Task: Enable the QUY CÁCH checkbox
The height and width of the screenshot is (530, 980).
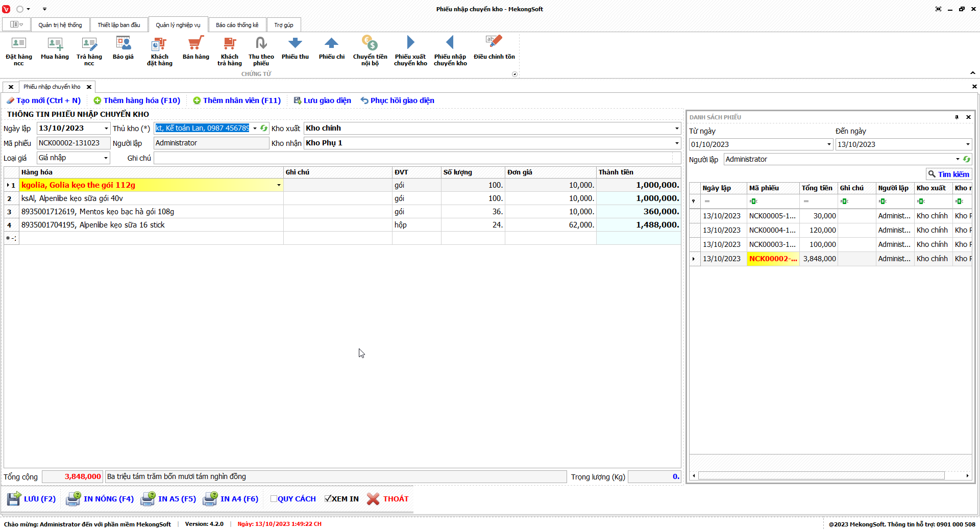Action: point(274,499)
